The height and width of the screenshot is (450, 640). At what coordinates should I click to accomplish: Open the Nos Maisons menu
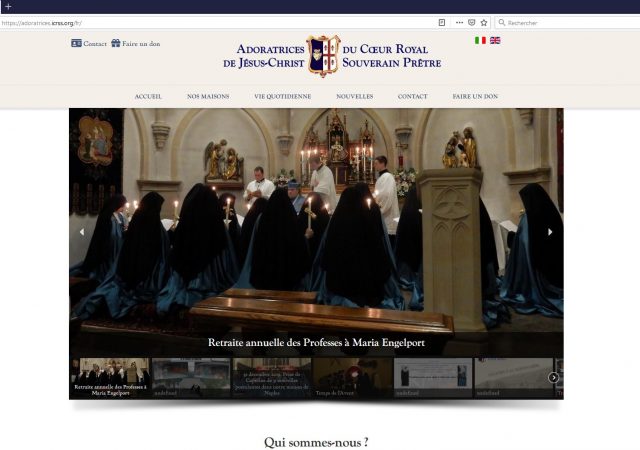208,96
